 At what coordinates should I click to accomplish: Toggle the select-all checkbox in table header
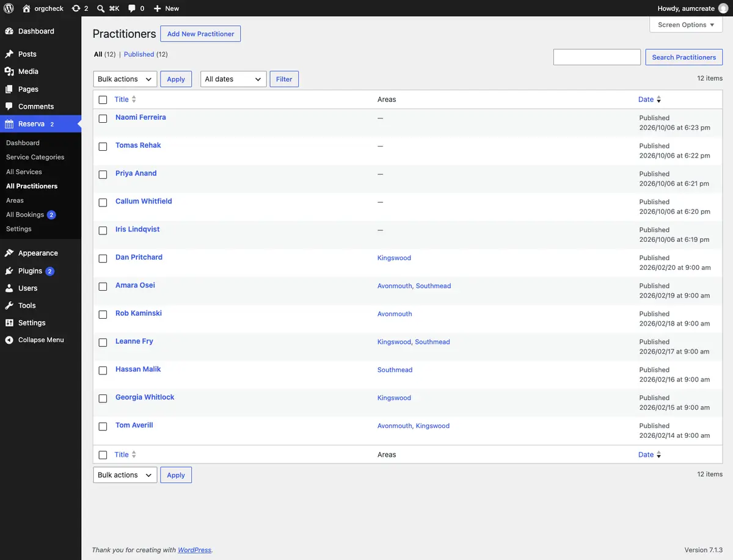pyautogui.click(x=103, y=100)
